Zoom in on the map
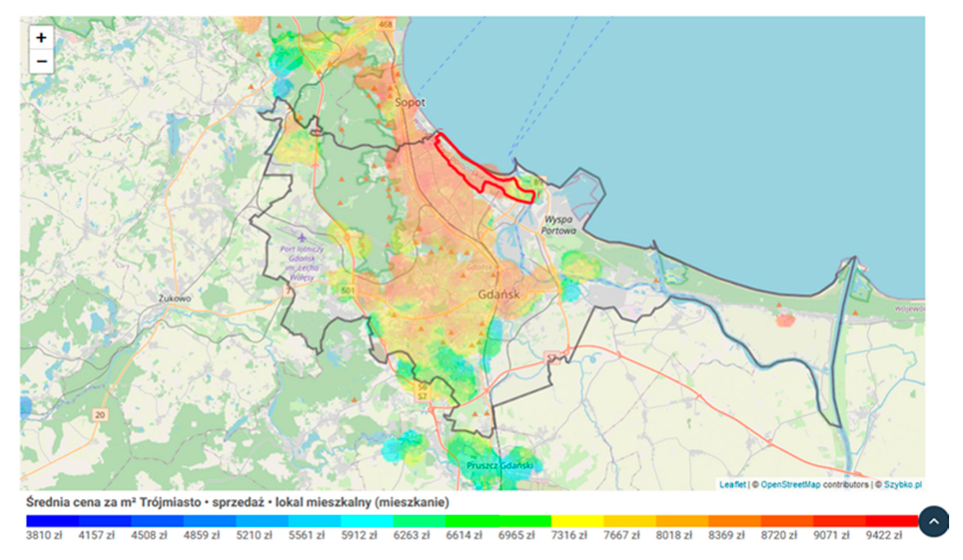Image resolution: width=963 pixels, height=560 pixels. [41, 38]
